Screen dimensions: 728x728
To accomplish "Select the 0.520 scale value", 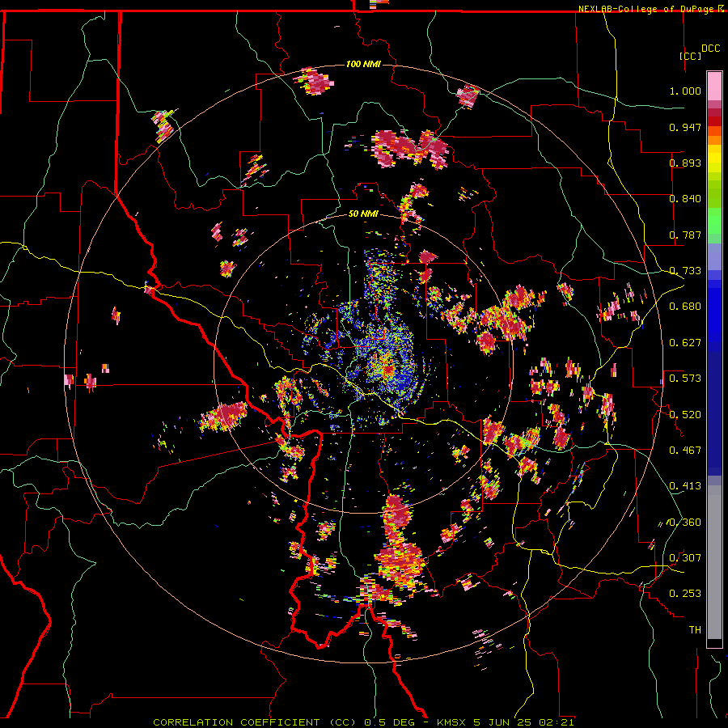I will (685, 415).
